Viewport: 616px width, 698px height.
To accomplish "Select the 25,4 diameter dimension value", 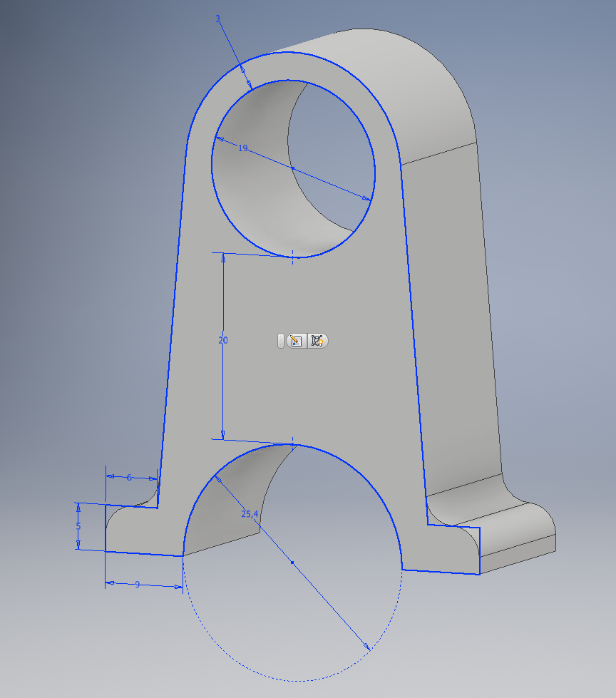I will (x=249, y=513).
